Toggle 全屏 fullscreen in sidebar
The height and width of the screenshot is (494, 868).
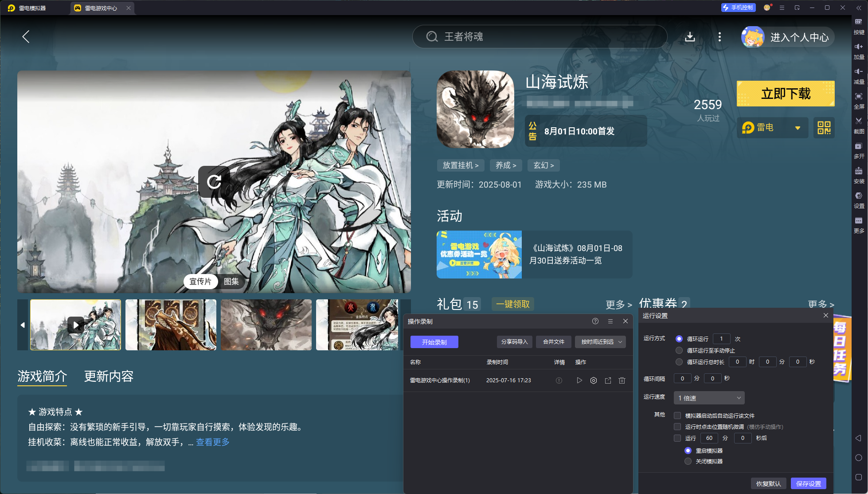[x=859, y=101]
